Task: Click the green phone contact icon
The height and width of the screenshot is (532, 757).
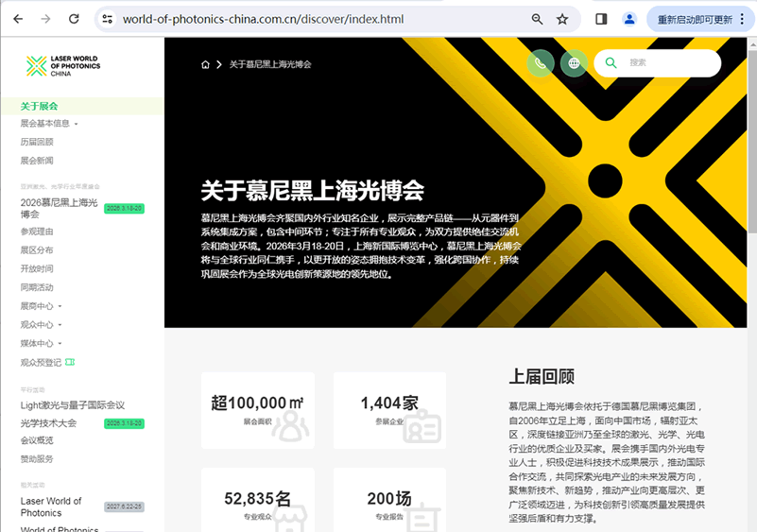Action: tap(541, 62)
